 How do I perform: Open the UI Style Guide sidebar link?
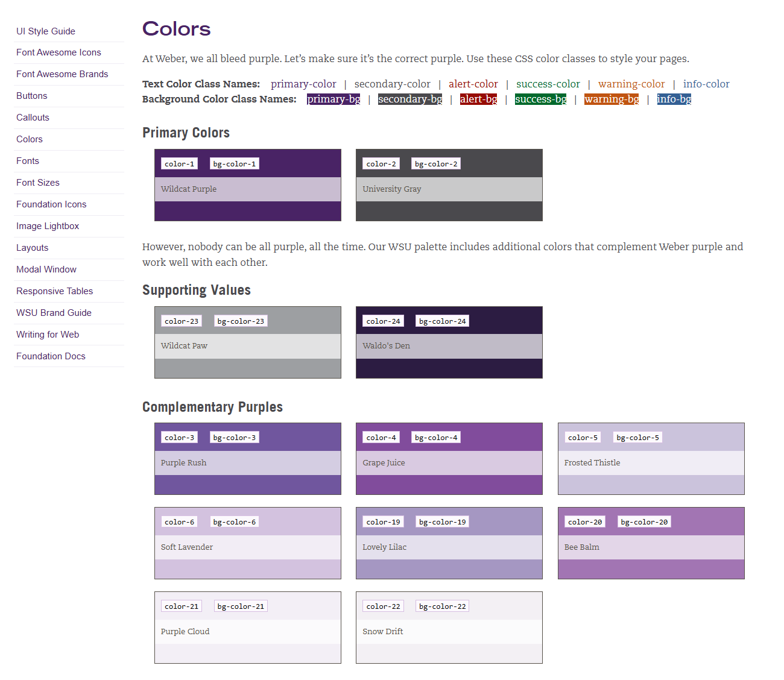click(x=46, y=31)
